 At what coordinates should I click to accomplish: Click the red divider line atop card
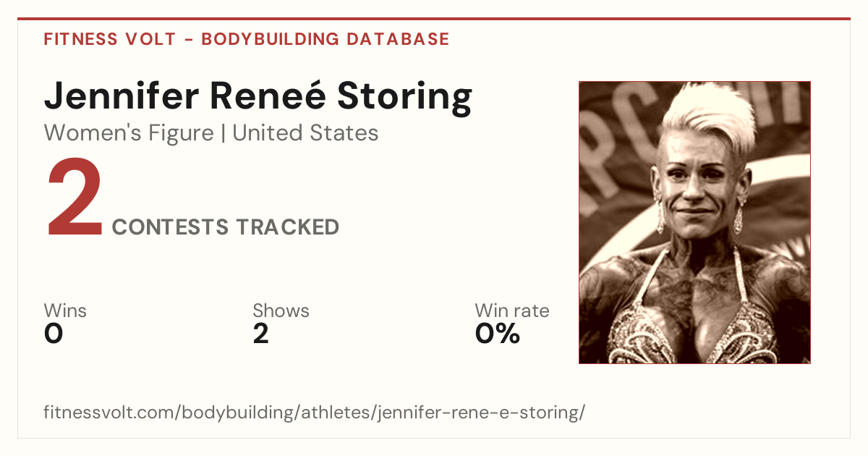pos(434,19)
